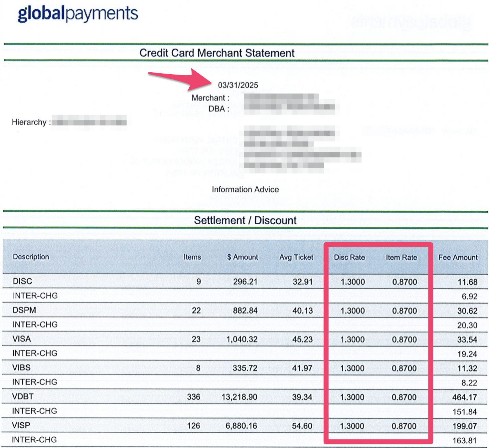This screenshot has height=448, width=489.
Task: Click the avg ticket 41.97
Action: [302, 368]
